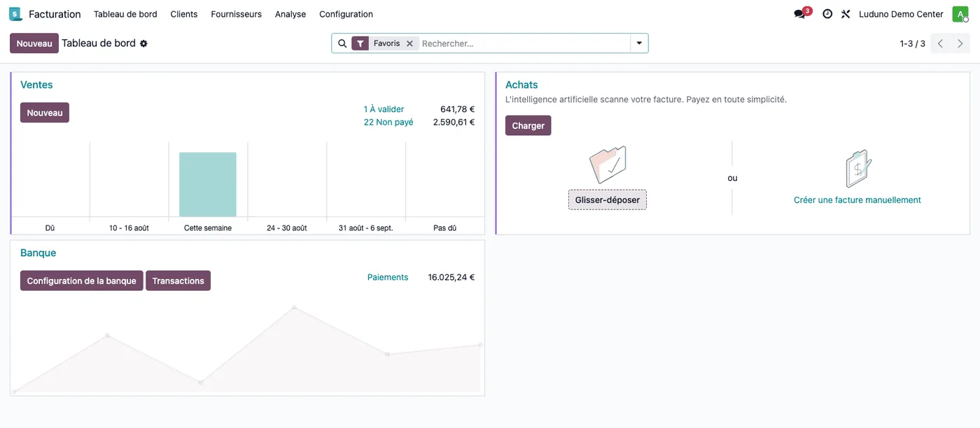
Task: Click the top Nouveau button beside Tableau de bord
Action: (34, 43)
